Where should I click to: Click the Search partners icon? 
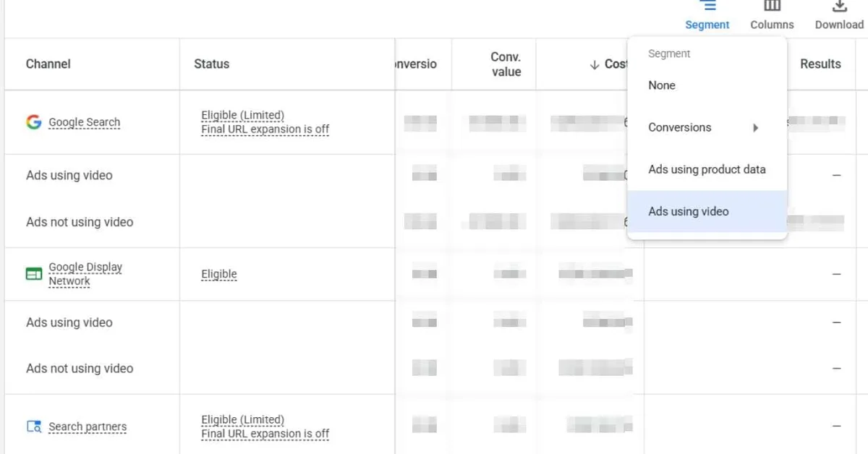coord(33,427)
